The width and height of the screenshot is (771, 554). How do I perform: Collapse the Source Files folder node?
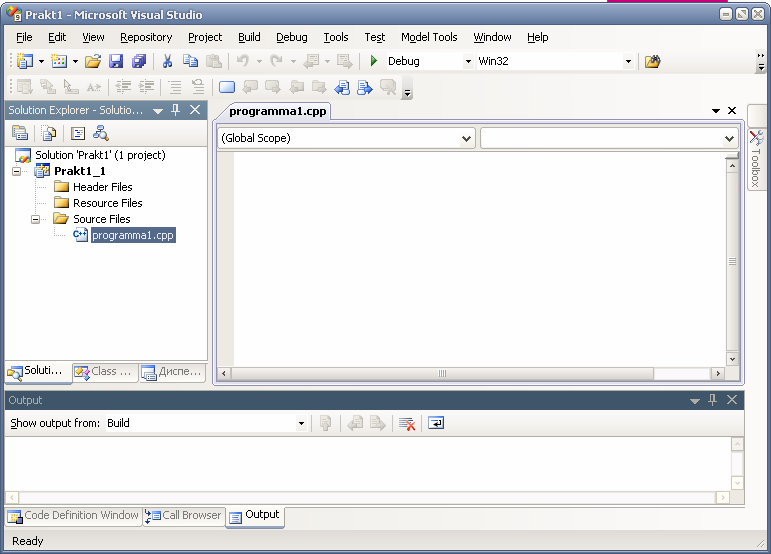35,219
